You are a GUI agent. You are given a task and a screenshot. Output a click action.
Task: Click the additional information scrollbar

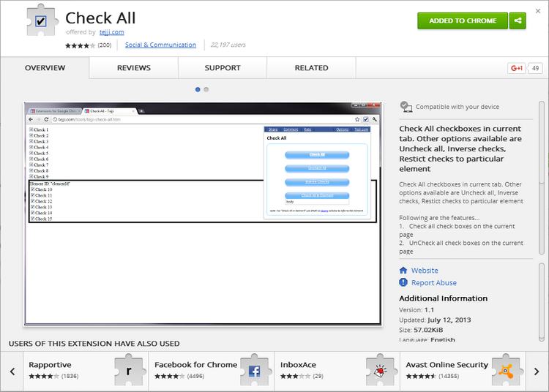point(542,303)
